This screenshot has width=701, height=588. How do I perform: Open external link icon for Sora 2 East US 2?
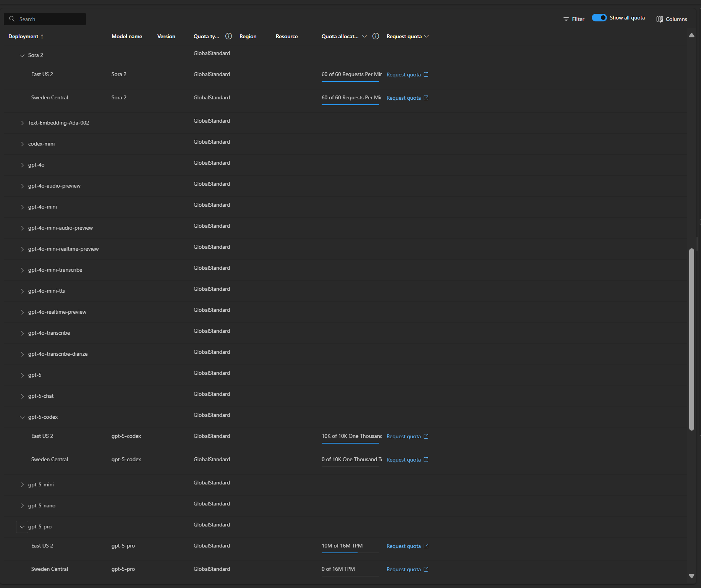click(x=426, y=75)
